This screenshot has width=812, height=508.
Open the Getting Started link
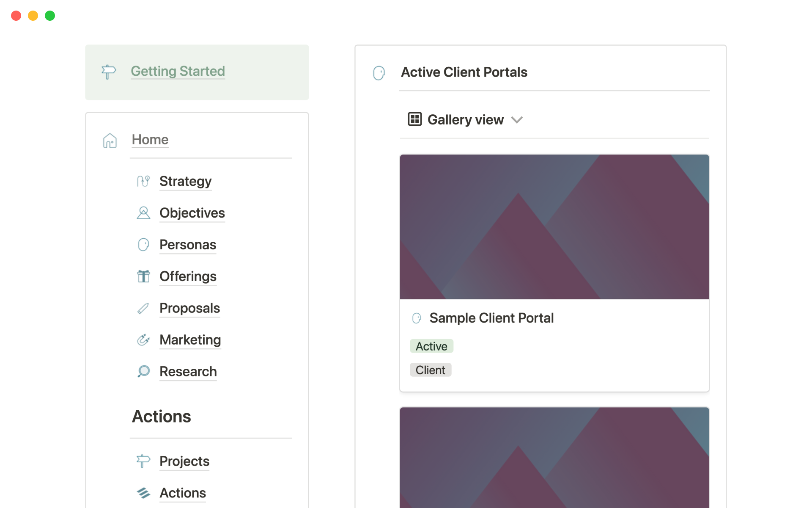178,71
